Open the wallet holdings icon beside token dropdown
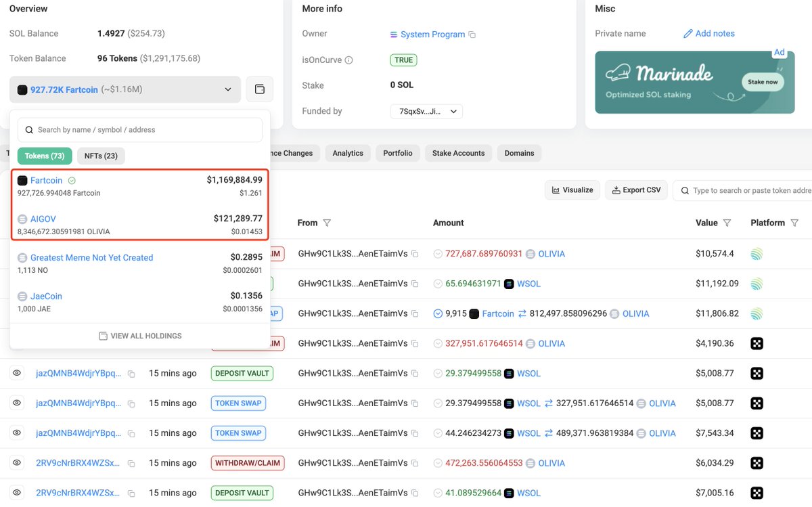The height and width of the screenshot is (507, 812). tap(260, 89)
